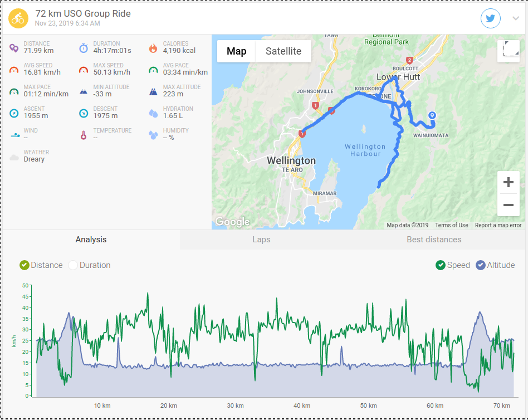Click the Ascent arrow icon
Screen dimensions: 528x420
coord(14,113)
